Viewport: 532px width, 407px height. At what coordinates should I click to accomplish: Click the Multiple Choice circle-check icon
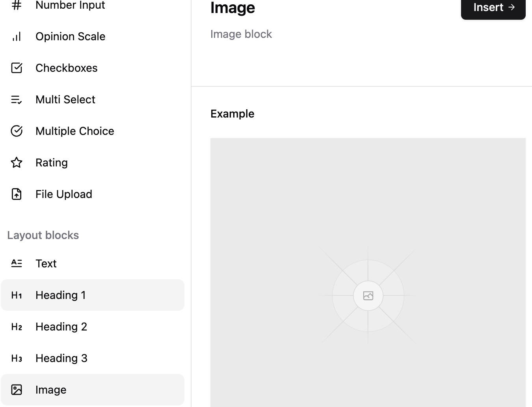click(17, 131)
